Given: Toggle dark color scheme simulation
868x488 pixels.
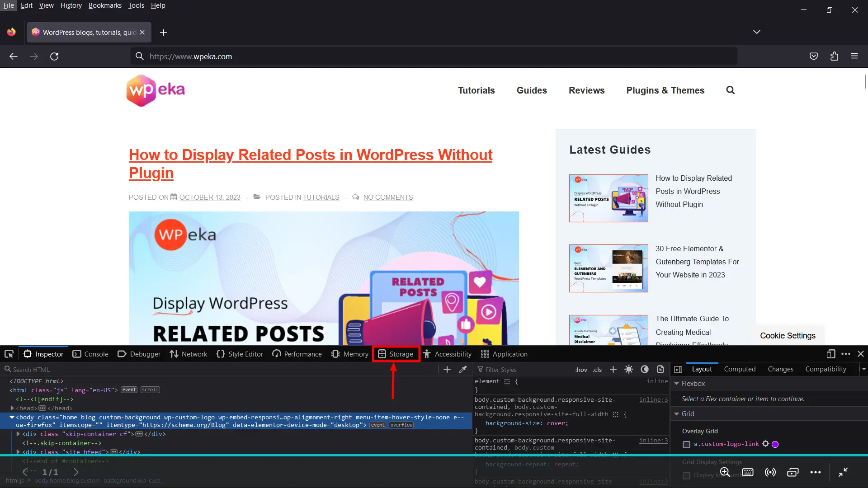Looking at the screenshot, I should (645, 369).
